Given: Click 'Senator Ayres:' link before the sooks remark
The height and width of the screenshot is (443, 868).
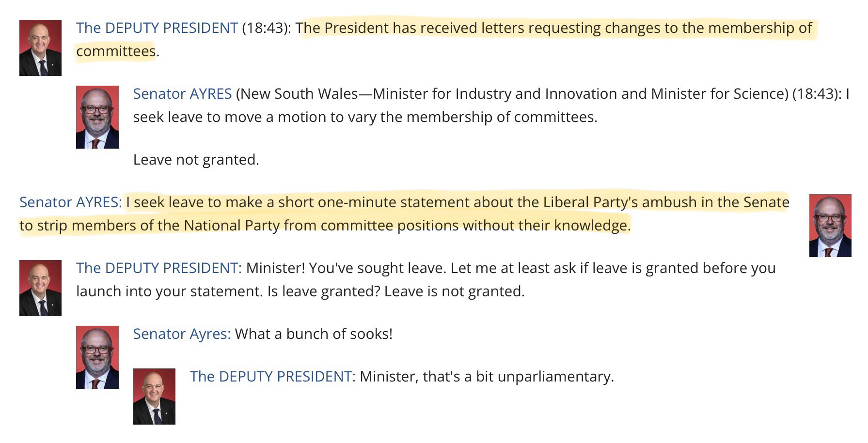Looking at the screenshot, I should tap(182, 334).
